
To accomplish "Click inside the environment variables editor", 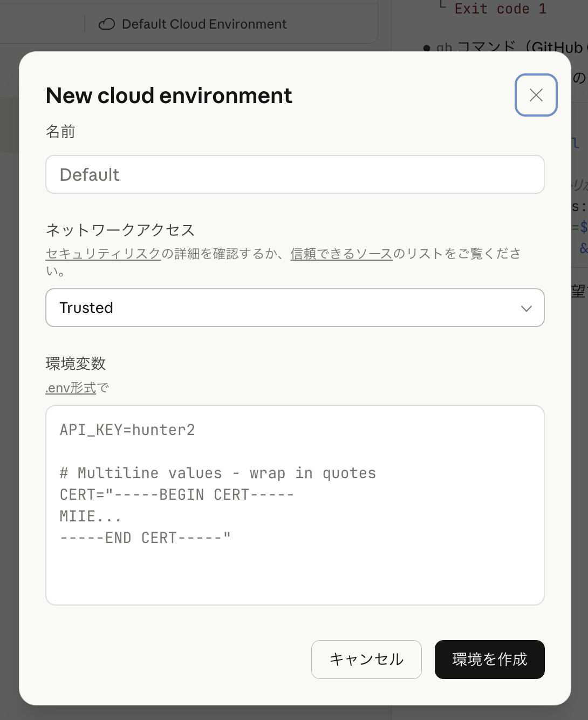I will [x=295, y=505].
